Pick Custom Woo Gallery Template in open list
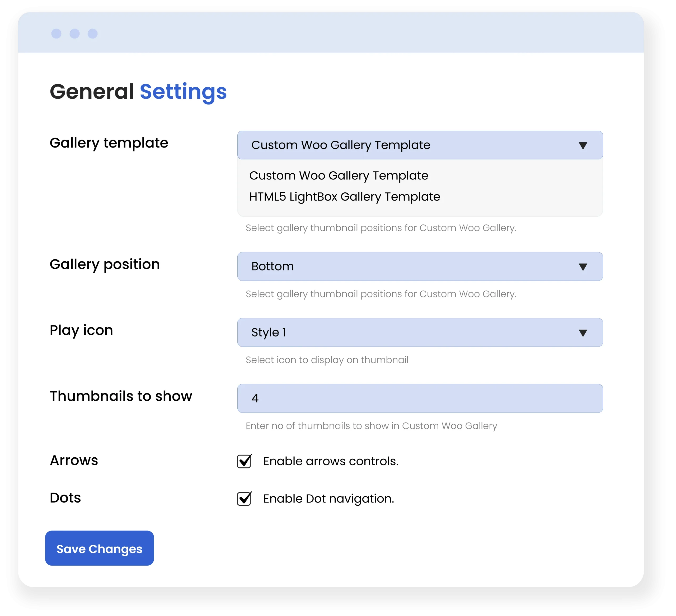The image size is (676, 616). coord(339,176)
